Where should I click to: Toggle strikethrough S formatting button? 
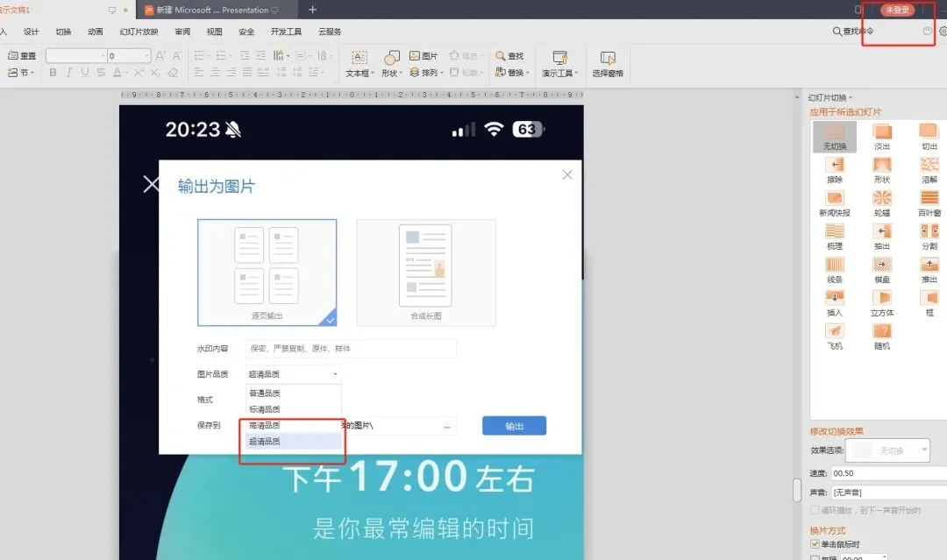click(101, 73)
